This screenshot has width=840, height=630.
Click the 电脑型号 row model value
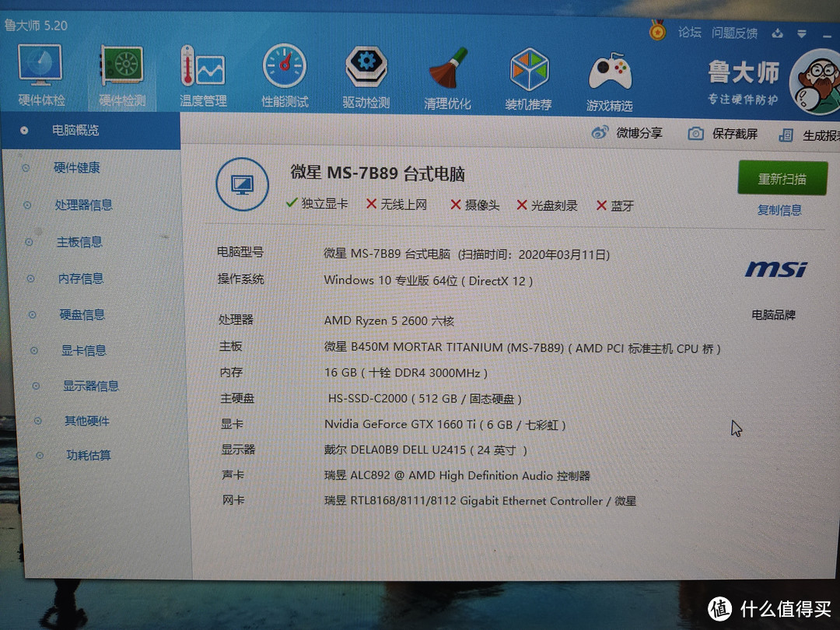[x=467, y=254]
